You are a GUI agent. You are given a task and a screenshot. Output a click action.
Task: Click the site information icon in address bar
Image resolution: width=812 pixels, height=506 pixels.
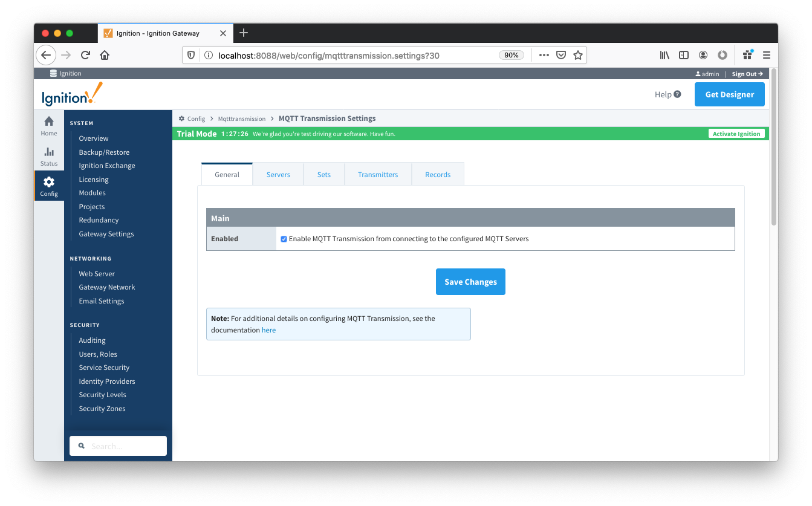[209, 55]
